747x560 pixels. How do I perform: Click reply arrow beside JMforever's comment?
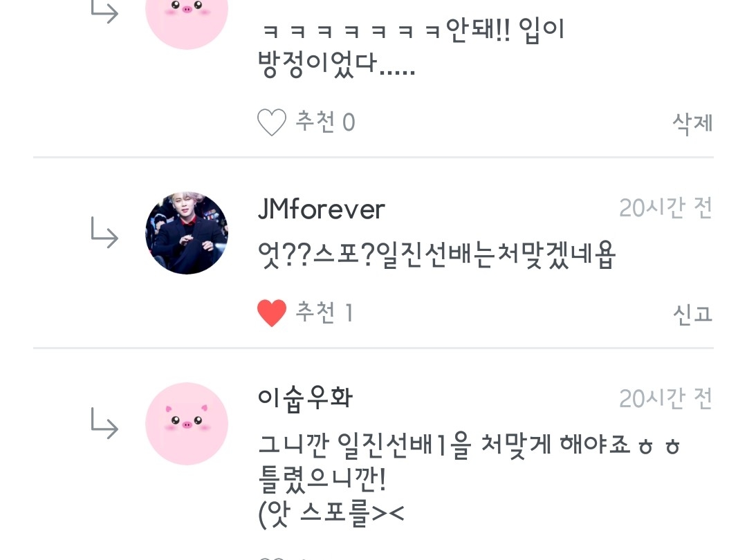[x=104, y=233]
